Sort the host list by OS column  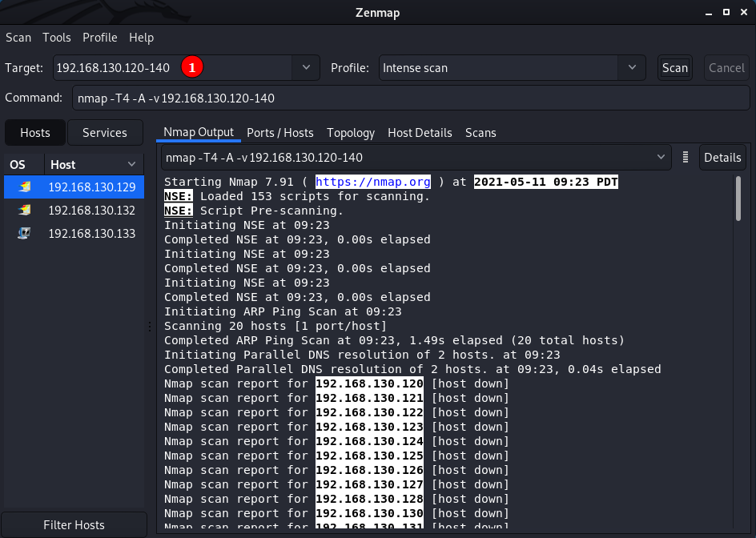[24, 165]
